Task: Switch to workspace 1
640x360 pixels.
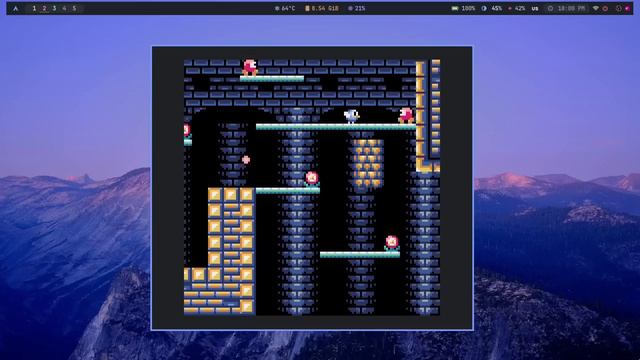Action: coord(34,8)
